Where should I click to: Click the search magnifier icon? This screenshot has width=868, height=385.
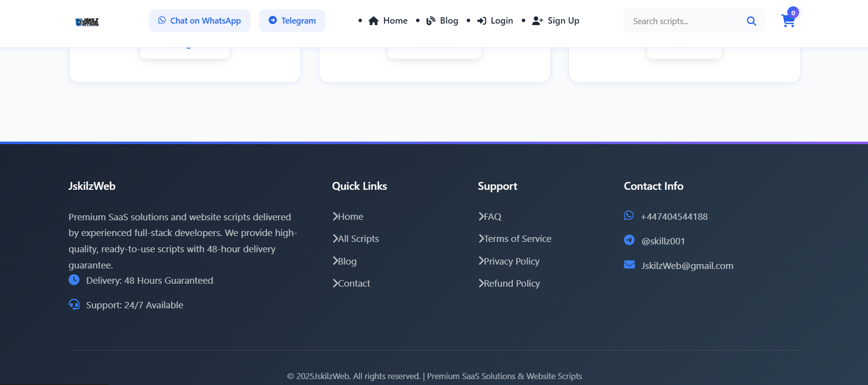point(751,21)
